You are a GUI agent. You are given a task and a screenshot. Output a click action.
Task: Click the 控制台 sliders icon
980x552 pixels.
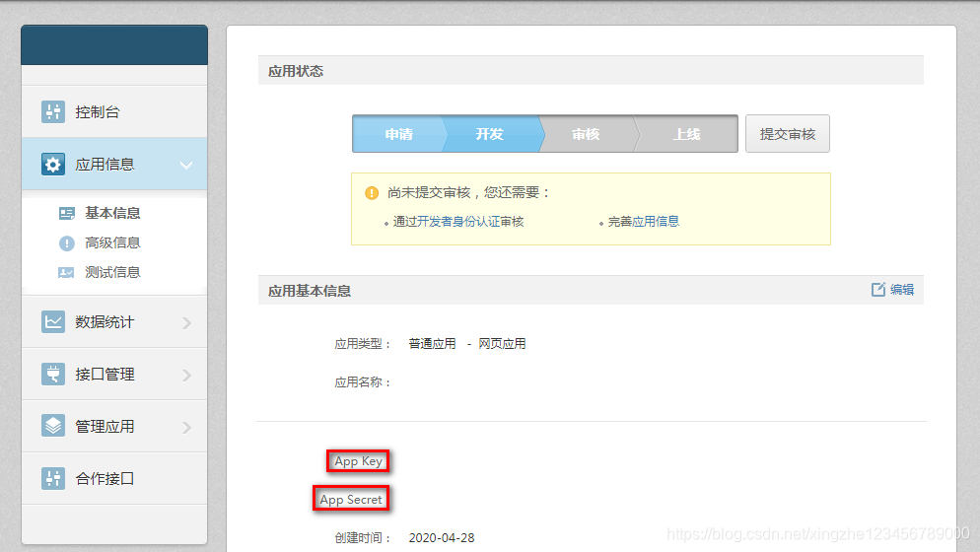[x=53, y=112]
